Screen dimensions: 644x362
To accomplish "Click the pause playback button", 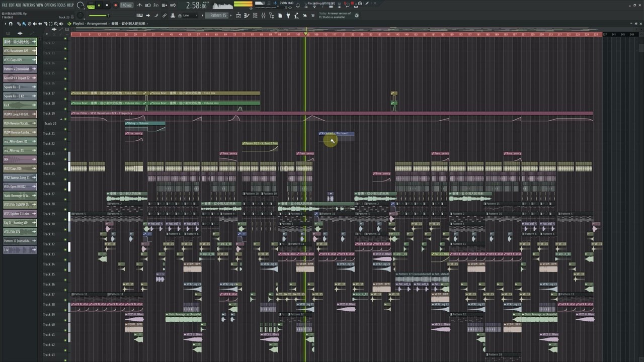I will (x=99, y=6).
